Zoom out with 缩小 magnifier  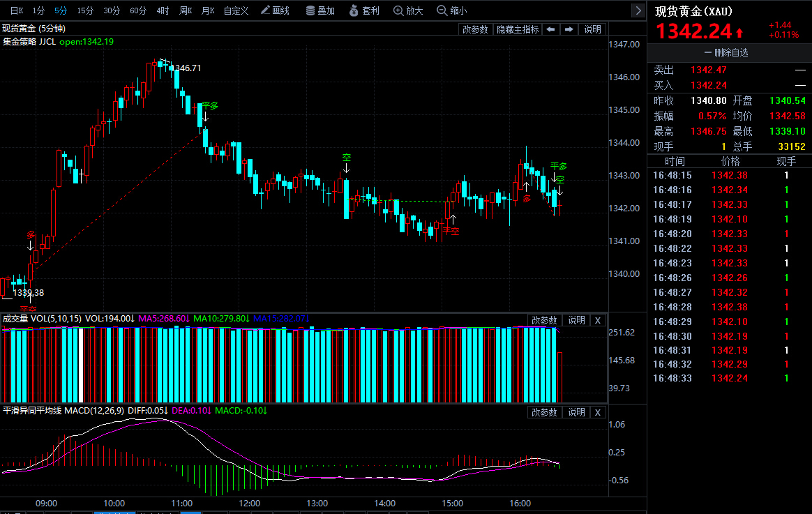(x=452, y=10)
